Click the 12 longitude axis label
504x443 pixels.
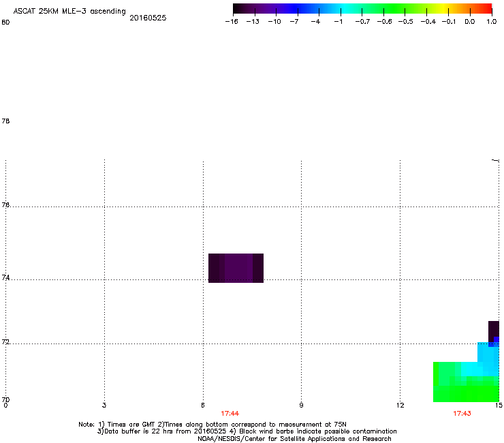(x=400, y=405)
